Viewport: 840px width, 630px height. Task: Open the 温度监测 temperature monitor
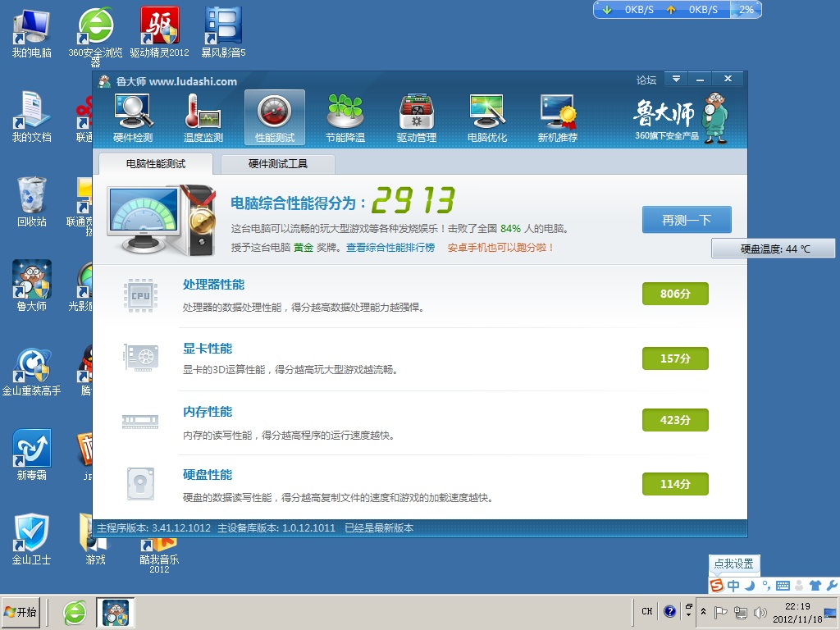coord(203,115)
